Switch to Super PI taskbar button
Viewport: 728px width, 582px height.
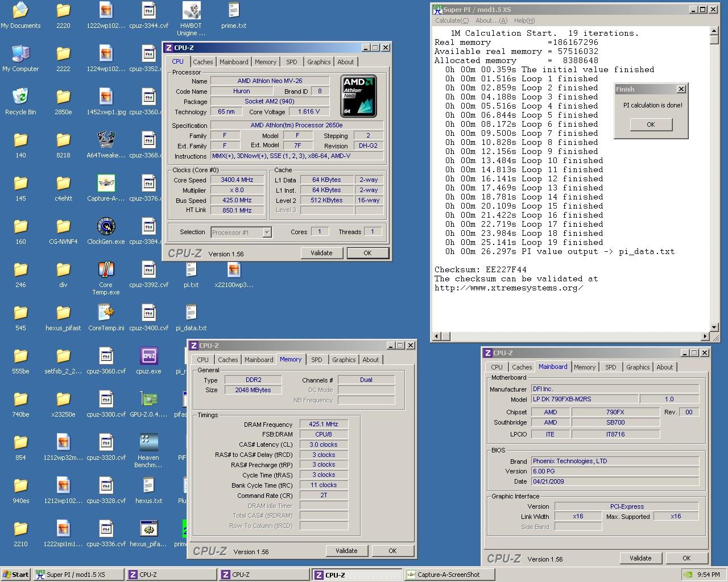click(78, 575)
